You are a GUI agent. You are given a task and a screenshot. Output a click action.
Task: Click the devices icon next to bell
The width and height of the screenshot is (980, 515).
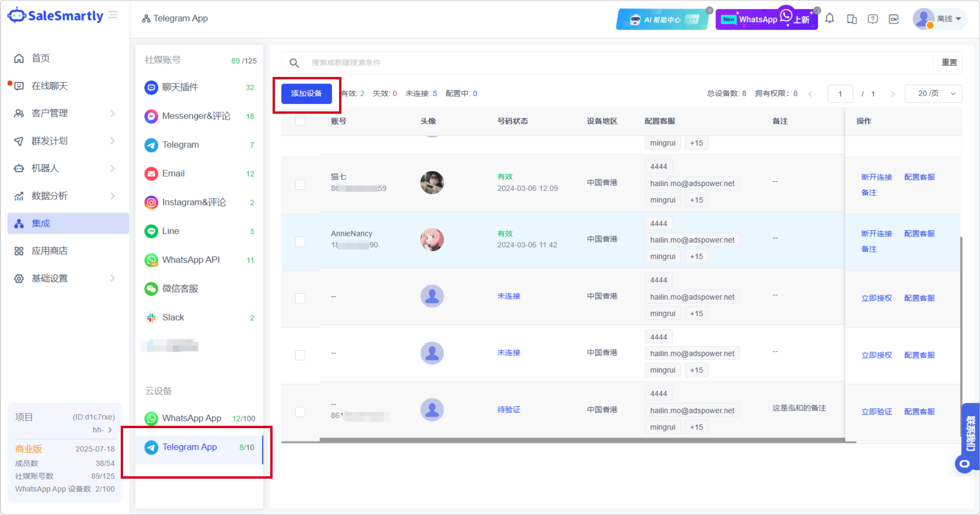pyautogui.click(x=851, y=19)
